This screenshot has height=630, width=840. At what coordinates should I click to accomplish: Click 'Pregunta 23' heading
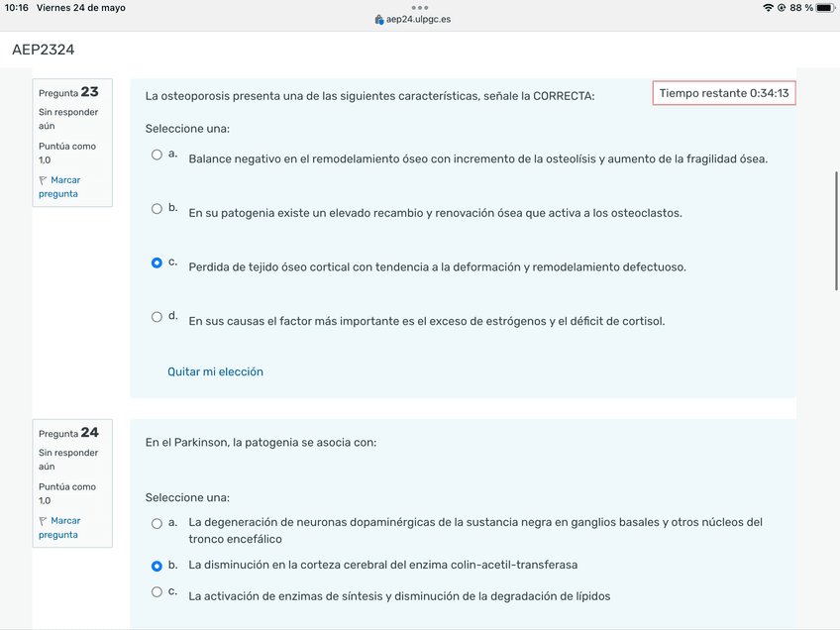tap(68, 92)
